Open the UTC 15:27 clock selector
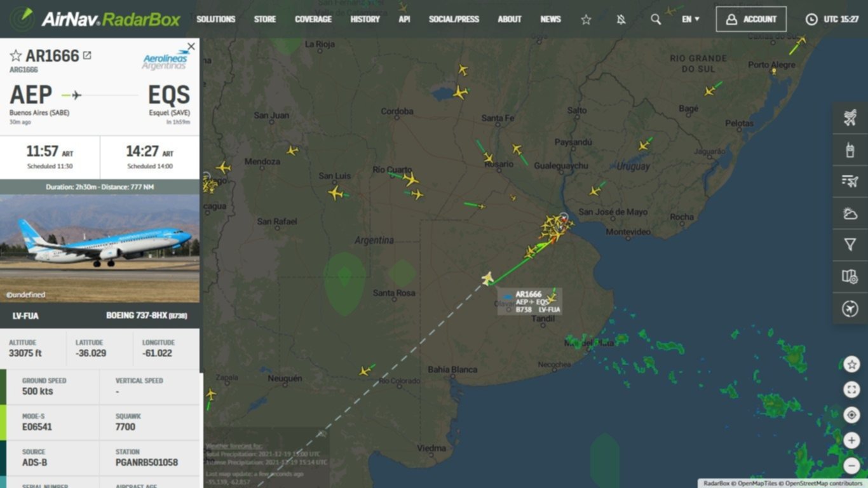Image resolution: width=868 pixels, height=488 pixels. point(832,19)
